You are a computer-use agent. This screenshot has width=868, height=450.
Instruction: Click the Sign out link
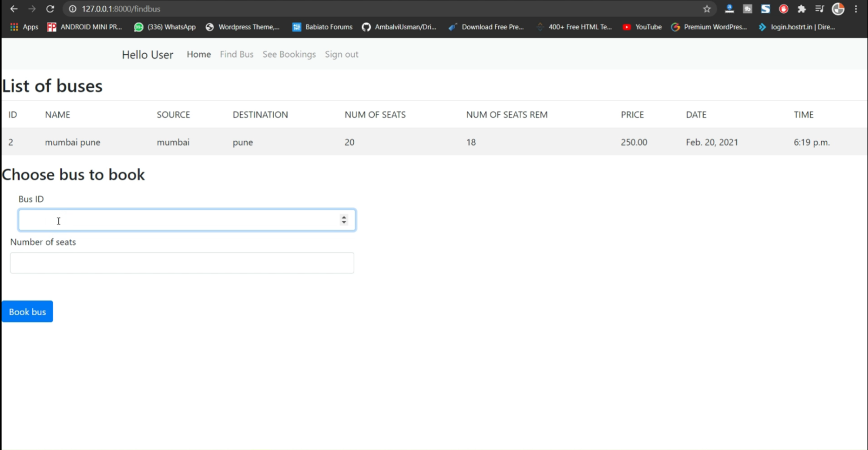(341, 54)
